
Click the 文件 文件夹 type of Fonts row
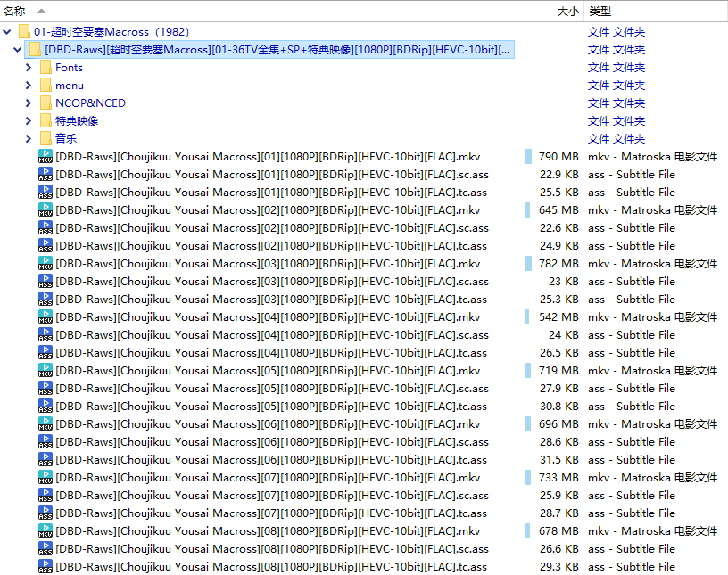[x=616, y=68]
